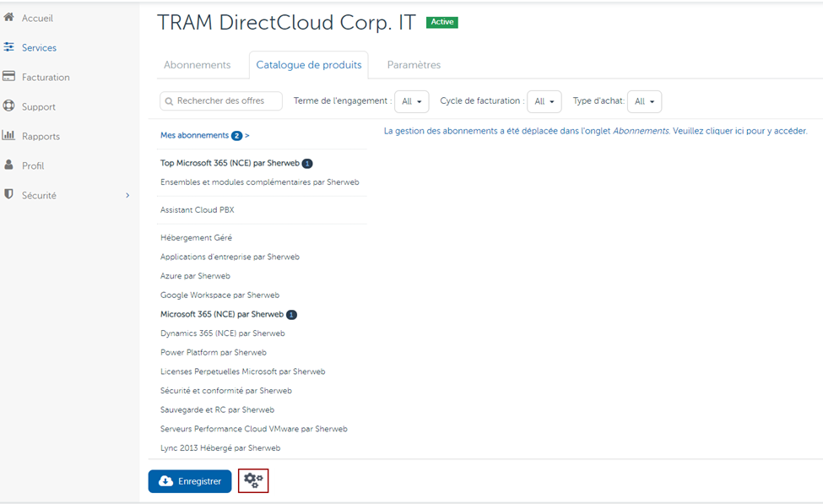The width and height of the screenshot is (823, 504).
Task: Click the Accueil home icon
Action: 8,18
